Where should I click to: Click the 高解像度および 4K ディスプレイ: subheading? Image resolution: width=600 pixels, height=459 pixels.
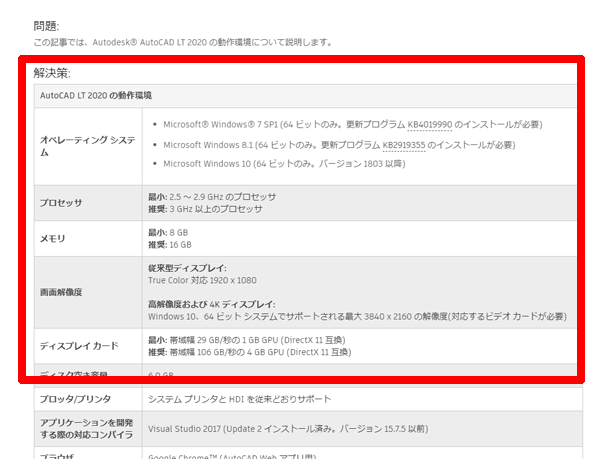pyautogui.click(x=212, y=304)
